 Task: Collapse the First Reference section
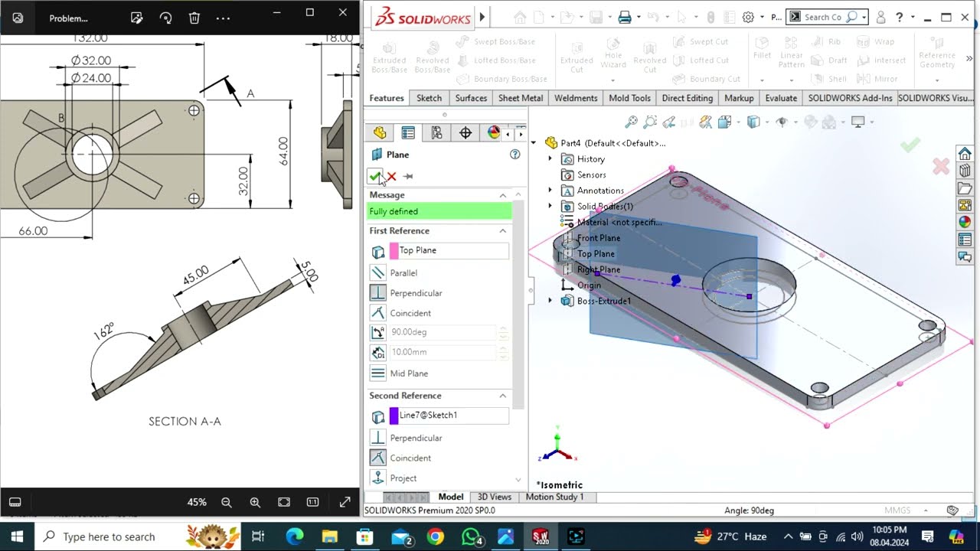coord(503,230)
